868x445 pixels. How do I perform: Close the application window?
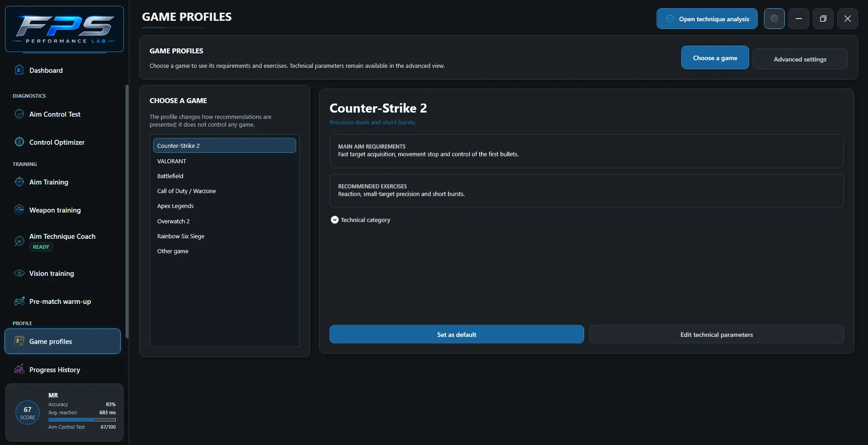[x=848, y=19]
